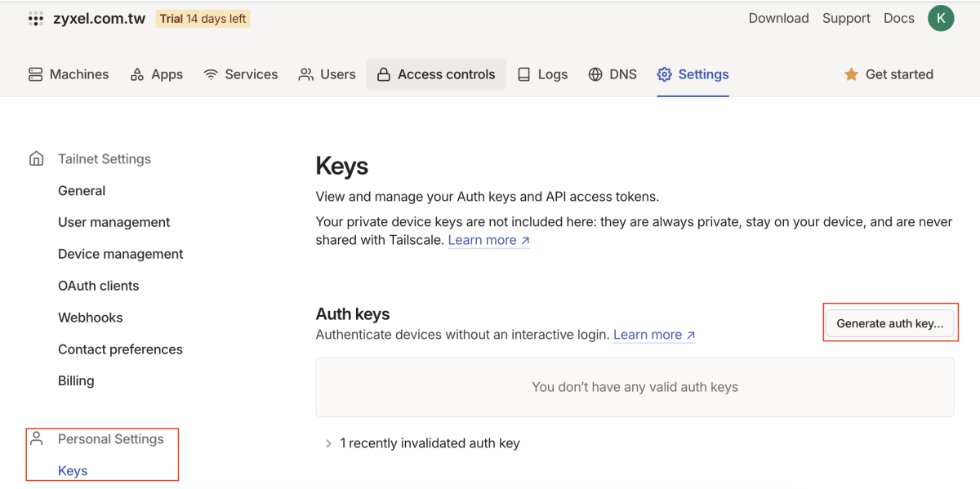Select General in Tailnet Settings
Screen dimensions: 980x489
pos(82,190)
